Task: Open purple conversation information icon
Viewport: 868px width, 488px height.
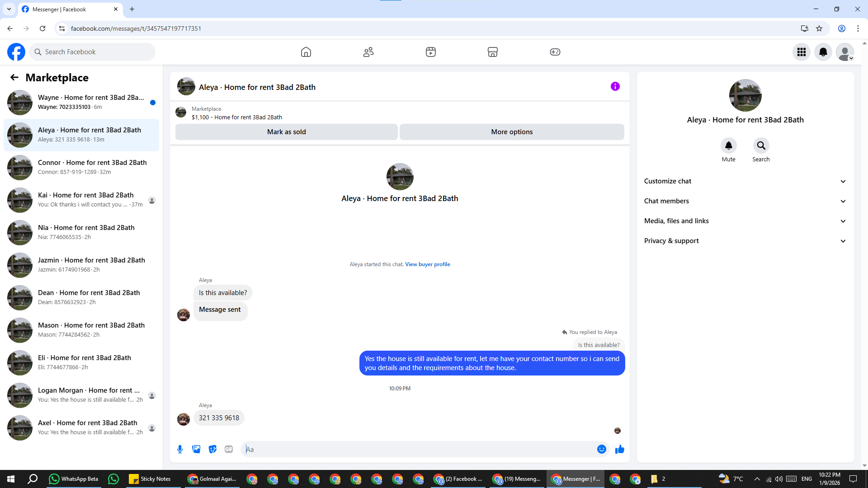Action: tap(615, 86)
